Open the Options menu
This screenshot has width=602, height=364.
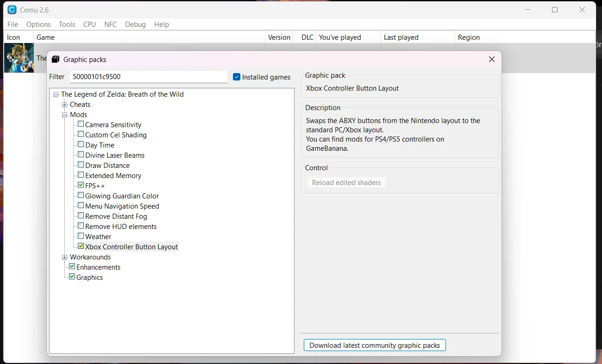(x=38, y=25)
